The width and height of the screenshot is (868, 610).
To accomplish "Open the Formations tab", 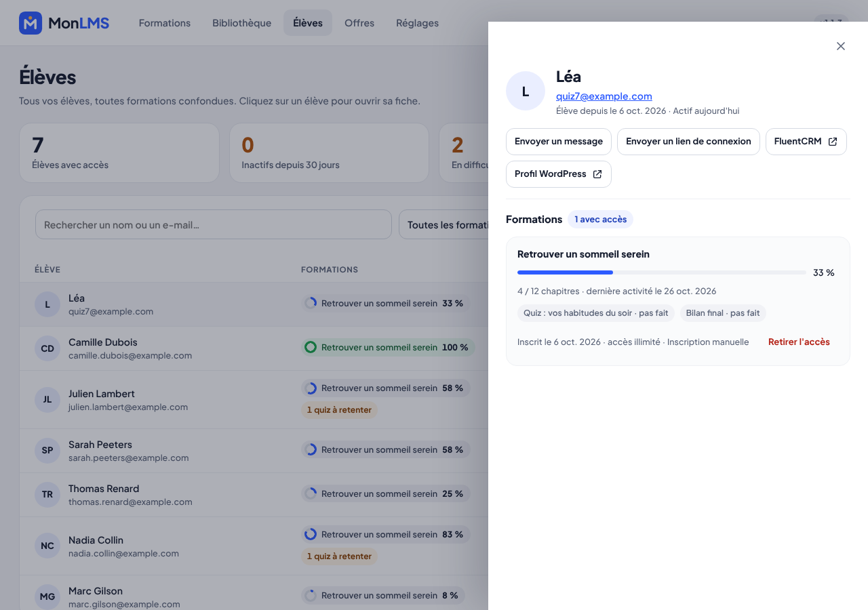I will click(165, 23).
